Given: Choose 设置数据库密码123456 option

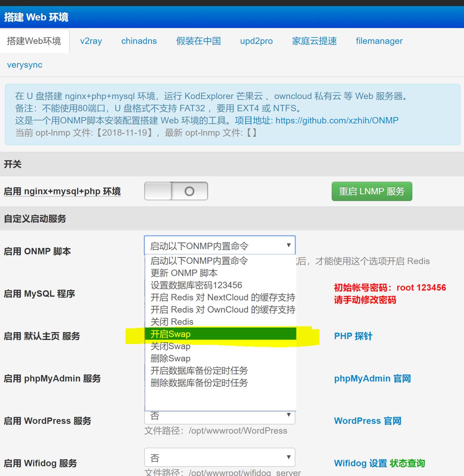Looking at the screenshot, I should pos(196,285).
